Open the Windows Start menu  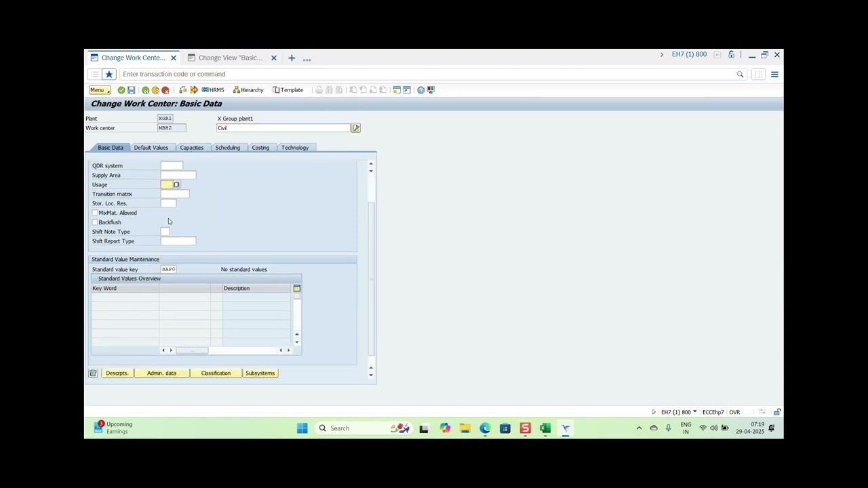[x=302, y=428]
